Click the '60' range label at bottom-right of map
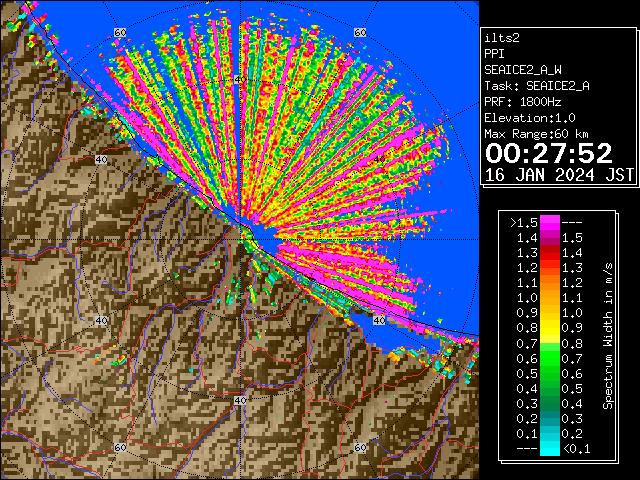The width and height of the screenshot is (640, 480). (x=360, y=447)
